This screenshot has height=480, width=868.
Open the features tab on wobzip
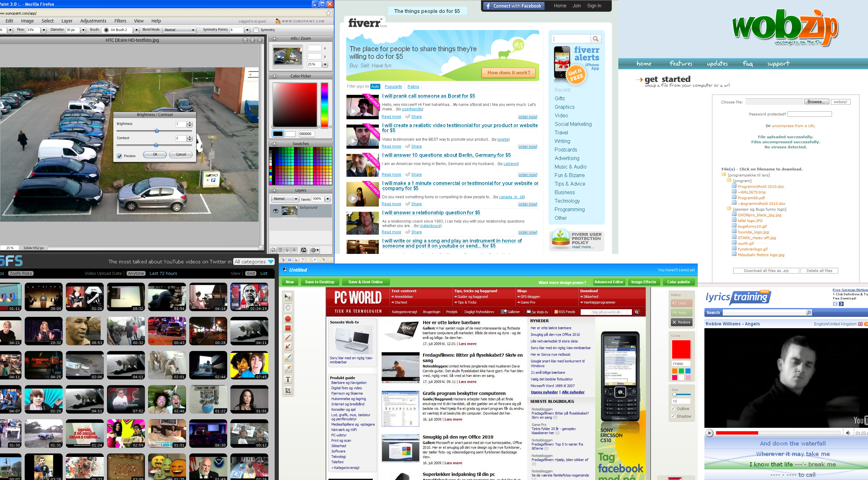(x=681, y=64)
